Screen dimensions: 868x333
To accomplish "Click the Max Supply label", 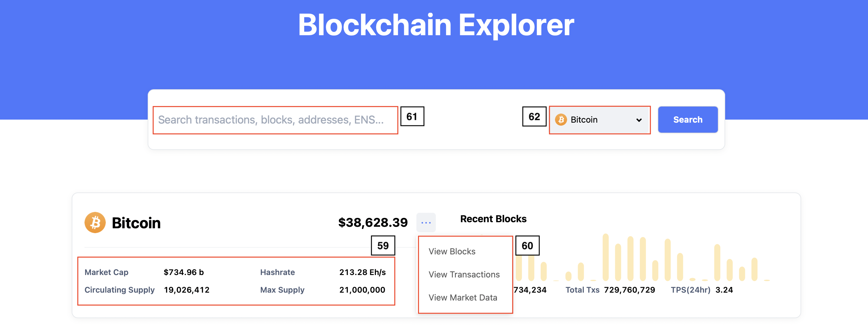I will coord(282,290).
